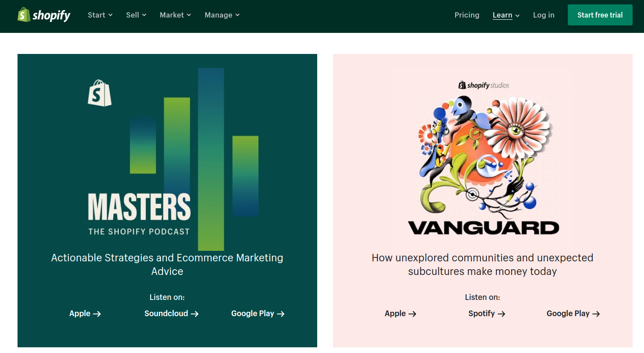This screenshot has width=644, height=353.
Task: Expand the Manage dropdown menu
Action: pos(222,15)
